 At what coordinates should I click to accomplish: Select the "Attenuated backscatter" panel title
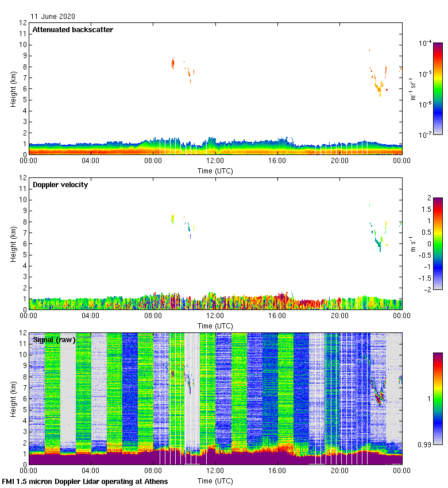pos(72,30)
